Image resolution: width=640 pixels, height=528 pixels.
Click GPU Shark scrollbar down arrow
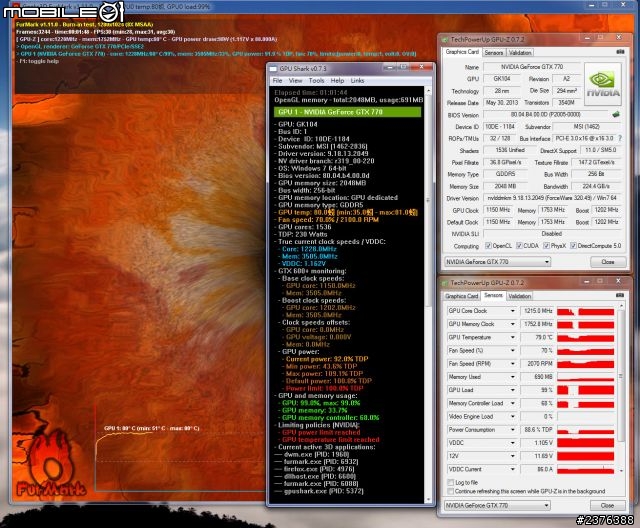[428, 499]
